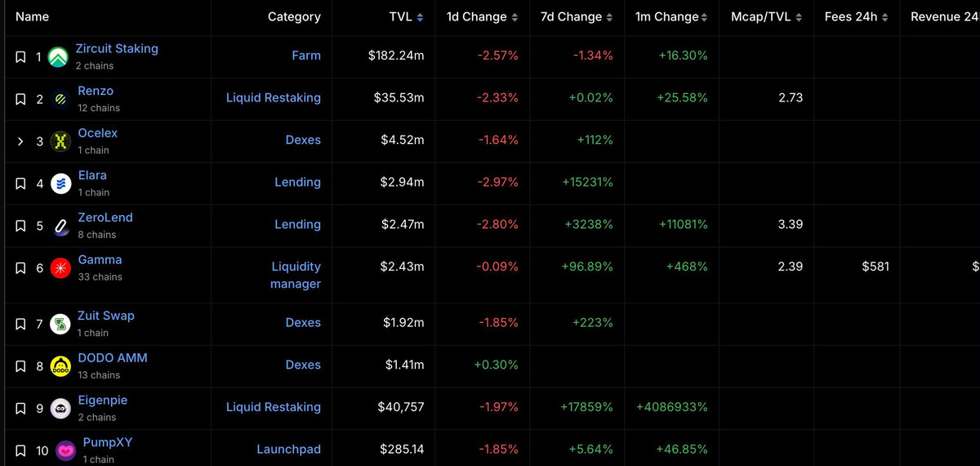The width and height of the screenshot is (980, 466).
Task: Click the Renzo protocol logo icon
Action: pos(60,100)
